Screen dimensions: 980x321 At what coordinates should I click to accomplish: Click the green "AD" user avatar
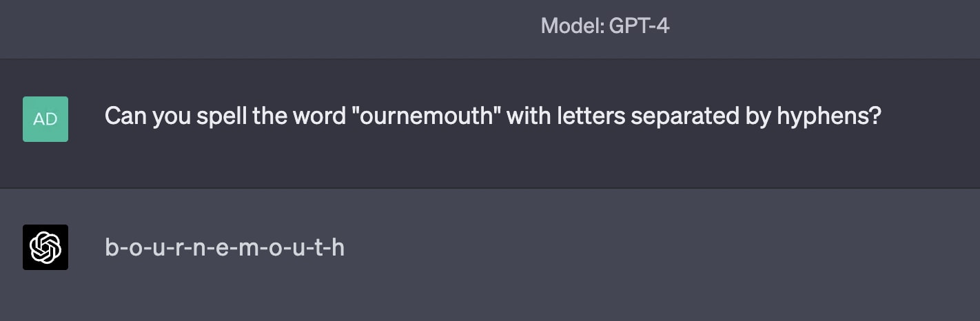(x=45, y=119)
